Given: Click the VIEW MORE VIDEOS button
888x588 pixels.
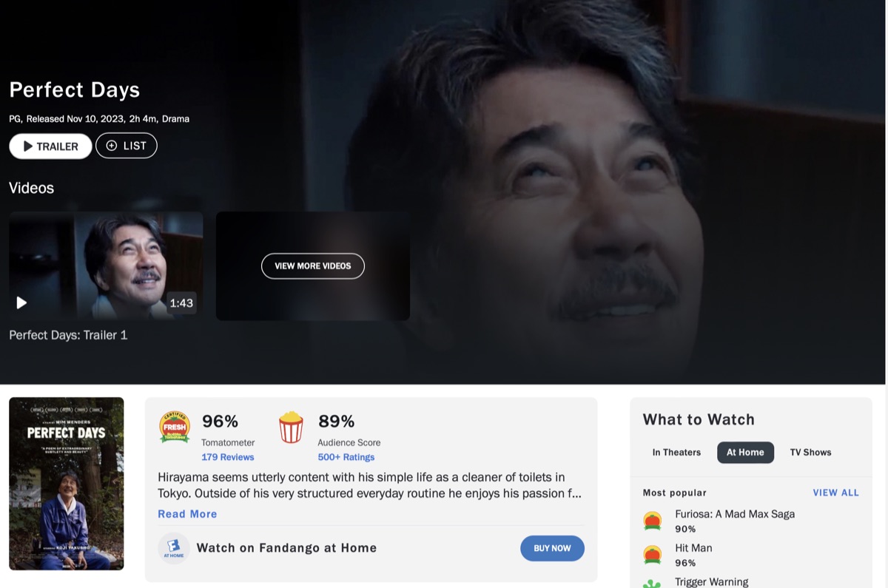Looking at the screenshot, I should [313, 266].
